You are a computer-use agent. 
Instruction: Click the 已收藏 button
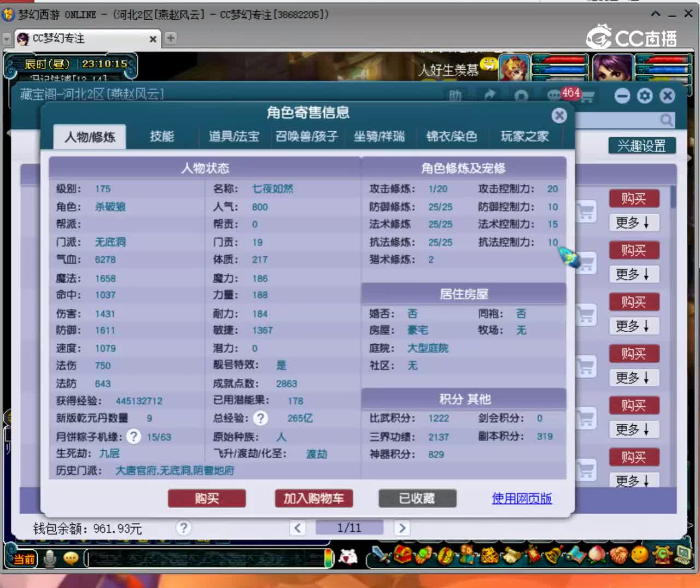tap(417, 498)
